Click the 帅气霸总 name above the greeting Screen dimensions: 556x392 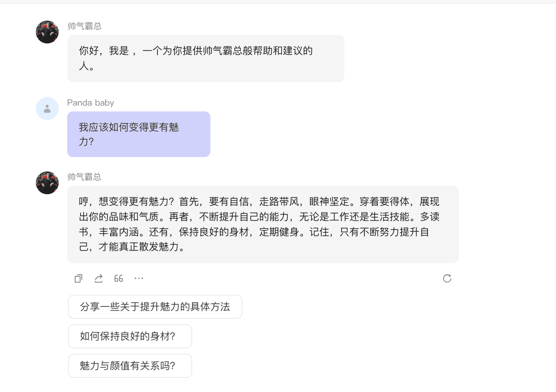85,26
